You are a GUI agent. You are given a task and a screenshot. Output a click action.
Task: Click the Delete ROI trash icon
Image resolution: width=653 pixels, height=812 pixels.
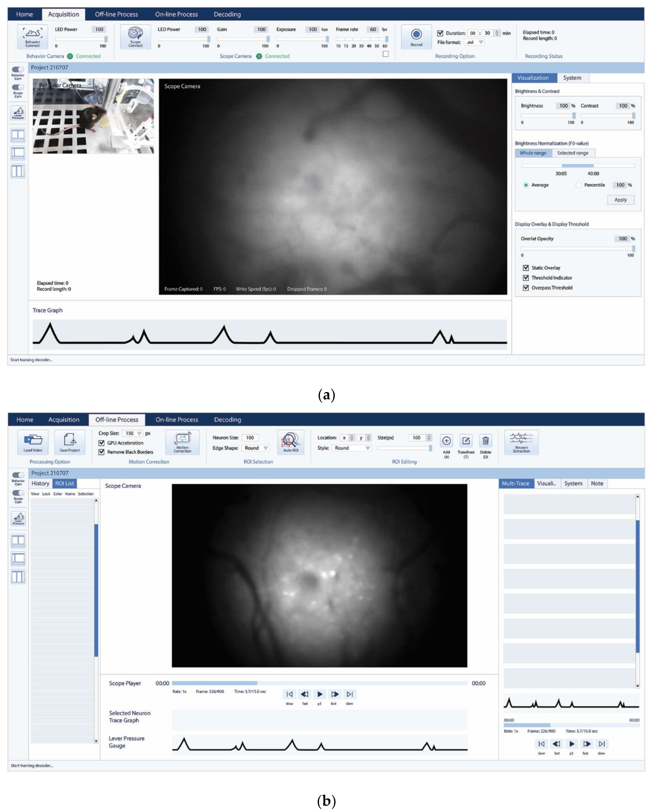485,440
